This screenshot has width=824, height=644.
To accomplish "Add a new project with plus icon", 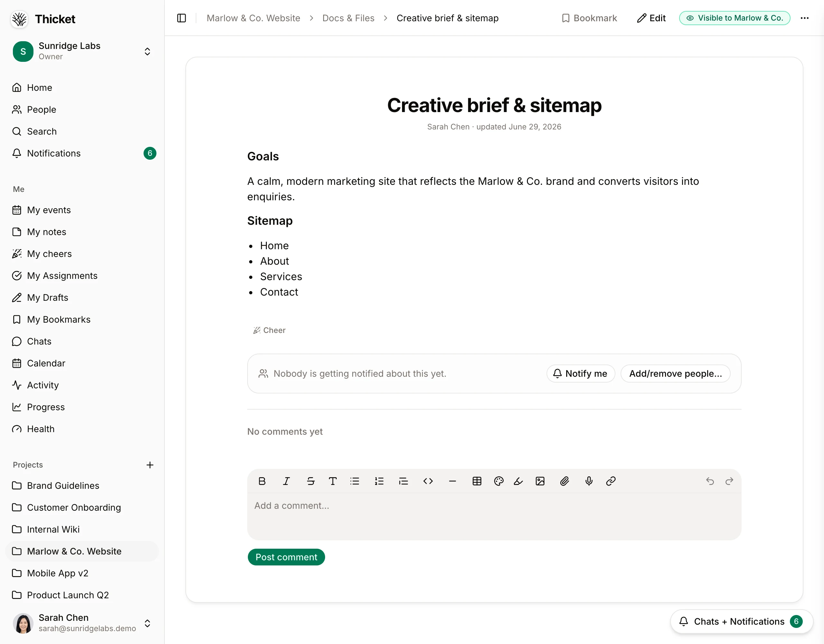I will click(x=150, y=465).
